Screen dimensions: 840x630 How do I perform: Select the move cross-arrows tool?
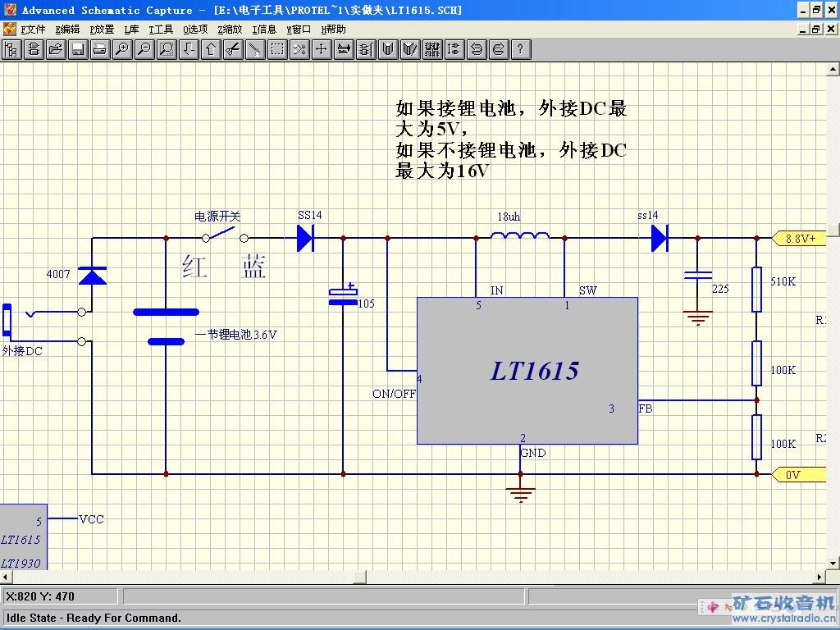(322, 50)
